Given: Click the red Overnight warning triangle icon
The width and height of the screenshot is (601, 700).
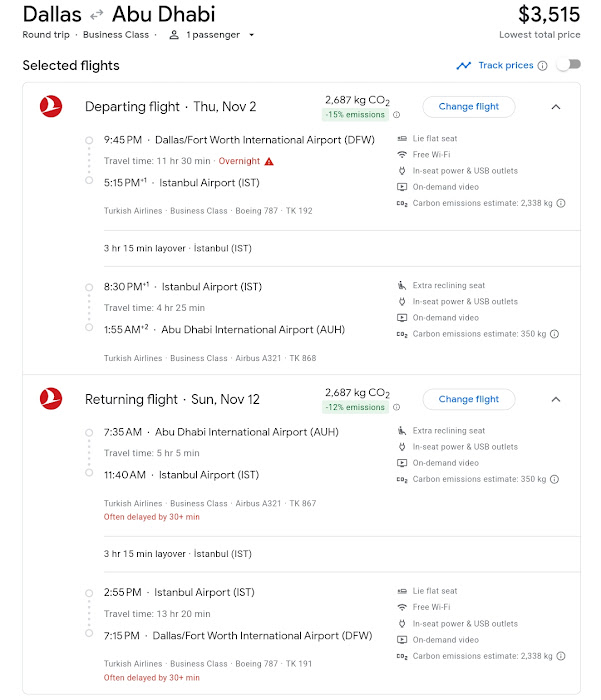Looking at the screenshot, I should click(269, 161).
